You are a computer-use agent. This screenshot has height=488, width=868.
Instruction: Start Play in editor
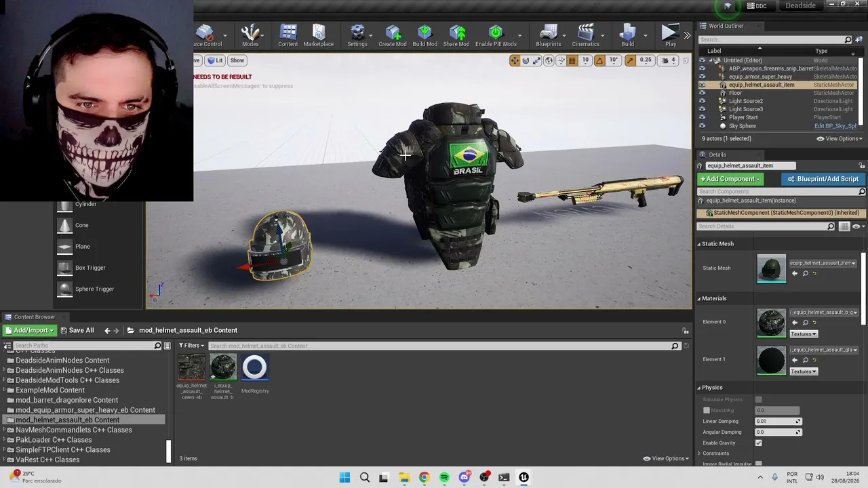[x=670, y=35]
